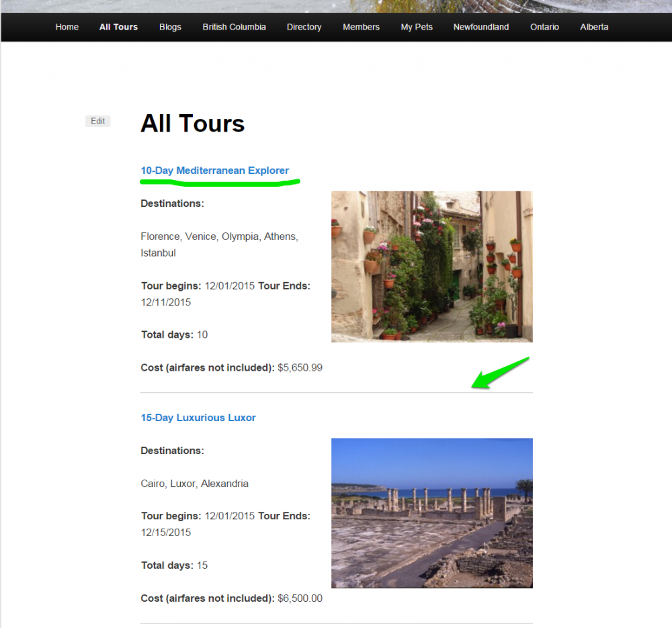Go to the Home menu item
The image size is (672, 628).
[67, 27]
